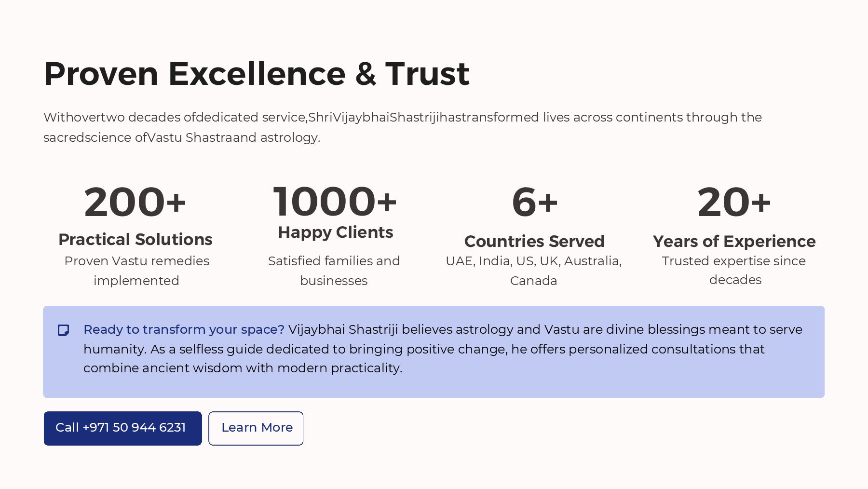
Task: Select the Years of Experience label
Action: 734,241
